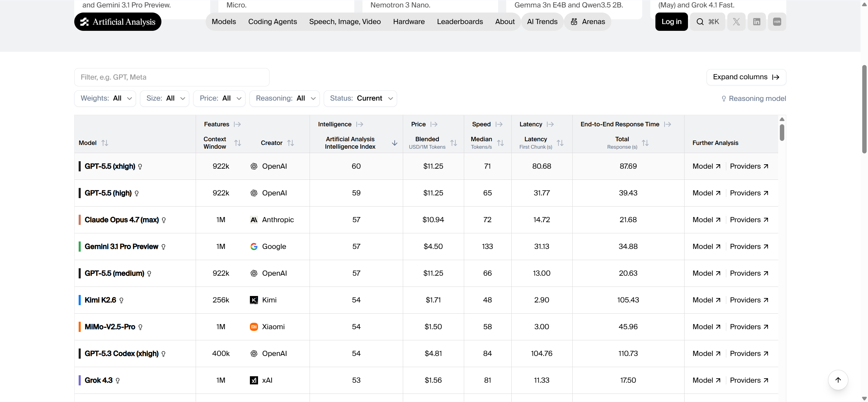This screenshot has width=868, height=402.
Task: Sort by Total Response arrows
Action: click(645, 143)
